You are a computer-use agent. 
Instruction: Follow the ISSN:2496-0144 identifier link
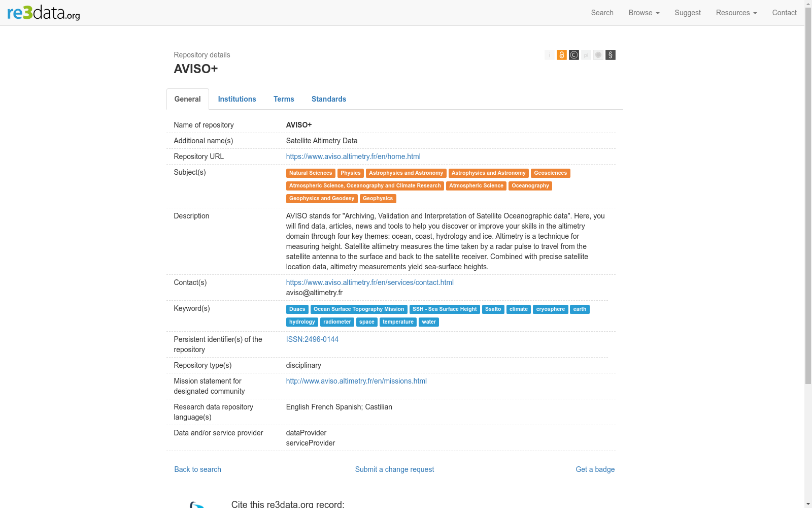click(x=312, y=339)
